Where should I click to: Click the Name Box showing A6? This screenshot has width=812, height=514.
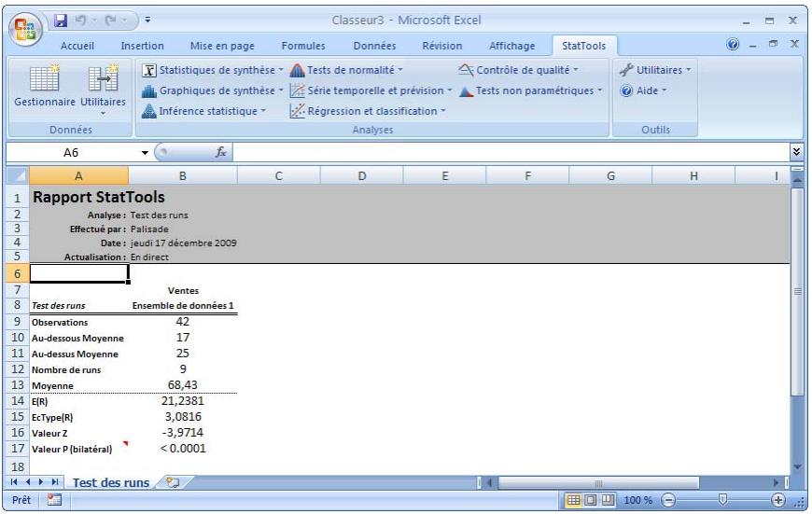pyautogui.click(x=72, y=153)
